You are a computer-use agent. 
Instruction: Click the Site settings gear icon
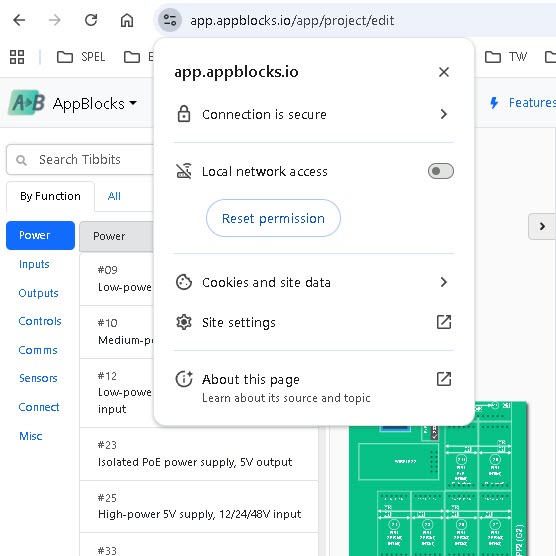tap(184, 322)
